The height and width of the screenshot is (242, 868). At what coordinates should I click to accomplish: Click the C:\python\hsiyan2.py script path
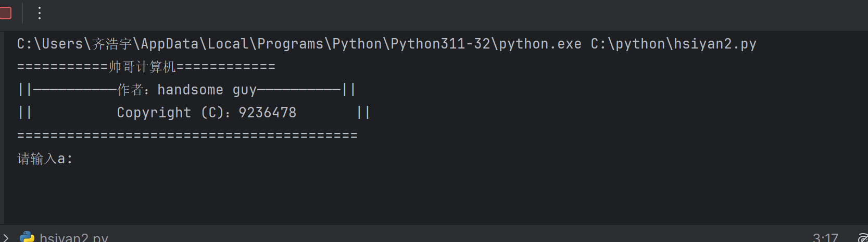click(x=673, y=44)
